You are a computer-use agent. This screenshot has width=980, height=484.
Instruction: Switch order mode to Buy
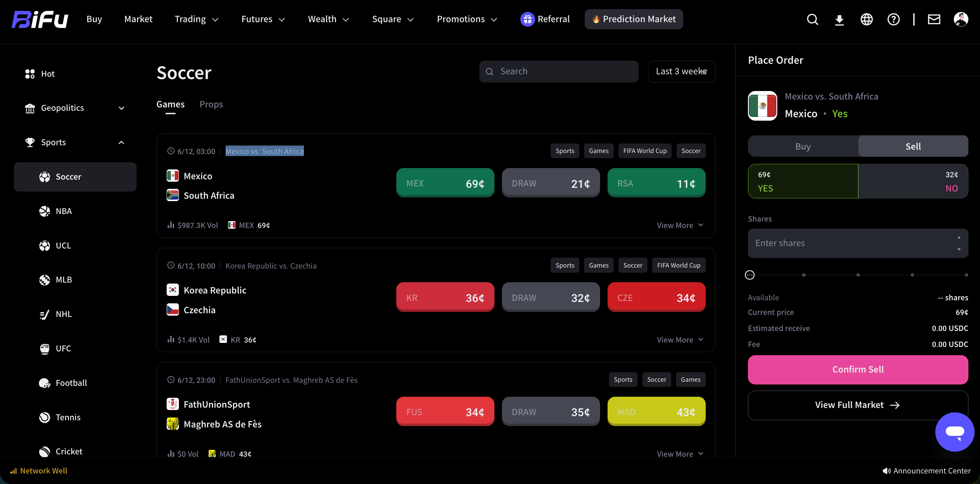[x=803, y=146]
